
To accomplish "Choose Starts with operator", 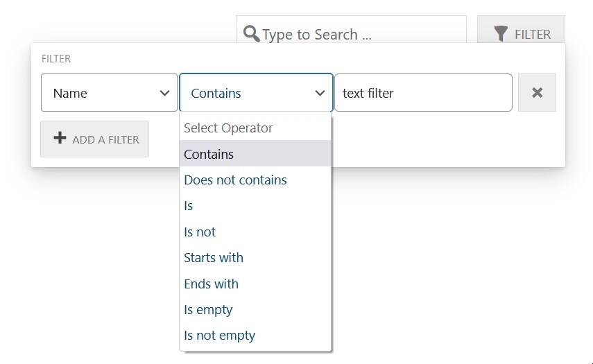I will (x=255, y=257).
